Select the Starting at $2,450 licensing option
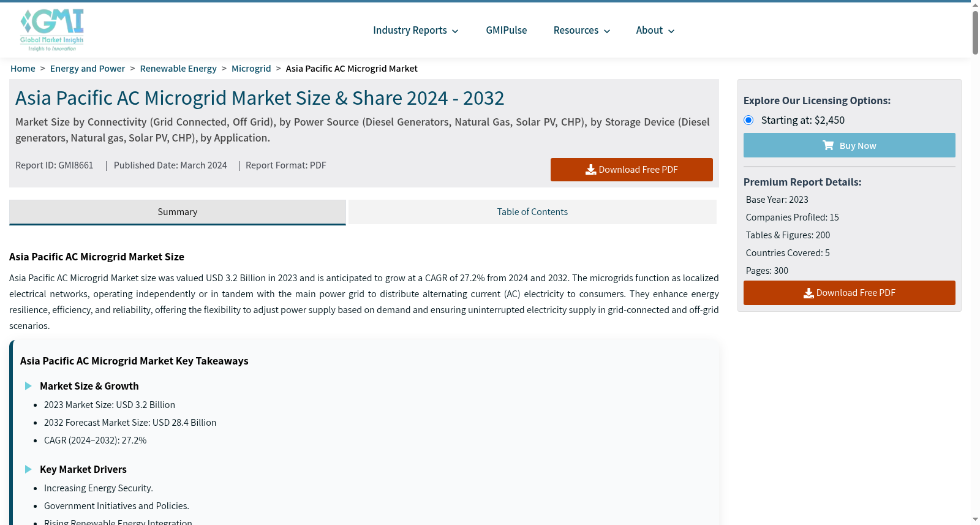Screen dimensions: 980x525 coord(748,120)
